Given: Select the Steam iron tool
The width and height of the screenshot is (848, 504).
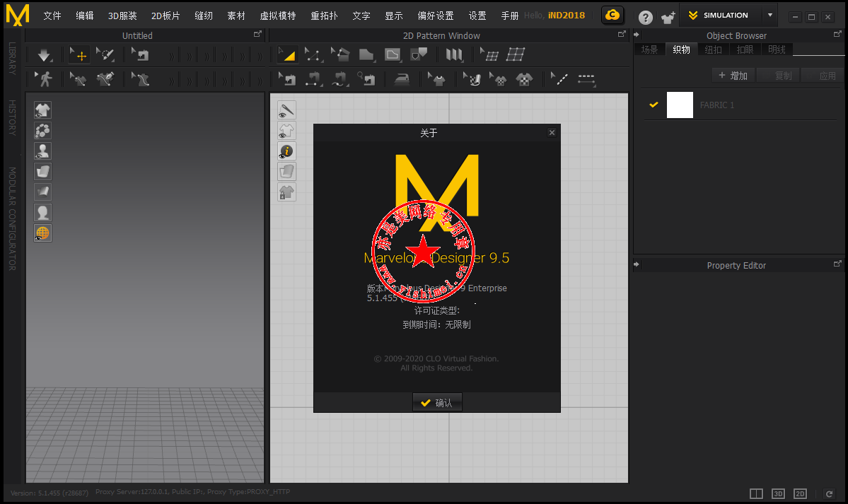Looking at the screenshot, I should point(402,79).
